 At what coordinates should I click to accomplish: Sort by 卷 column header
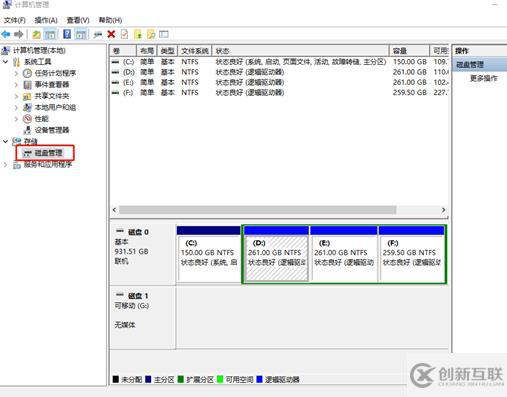click(x=123, y=51)
